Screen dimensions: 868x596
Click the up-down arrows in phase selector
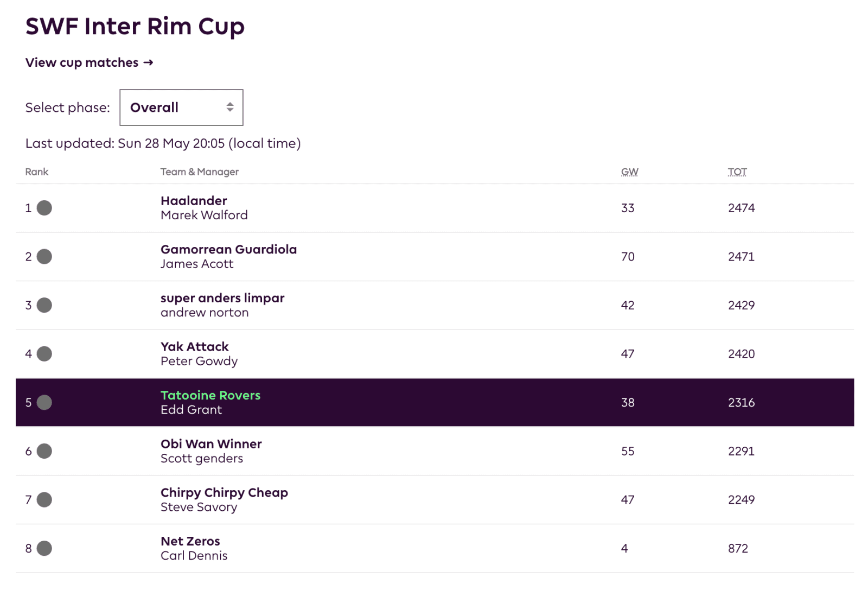pyautogui.click(x=230, y=107)
